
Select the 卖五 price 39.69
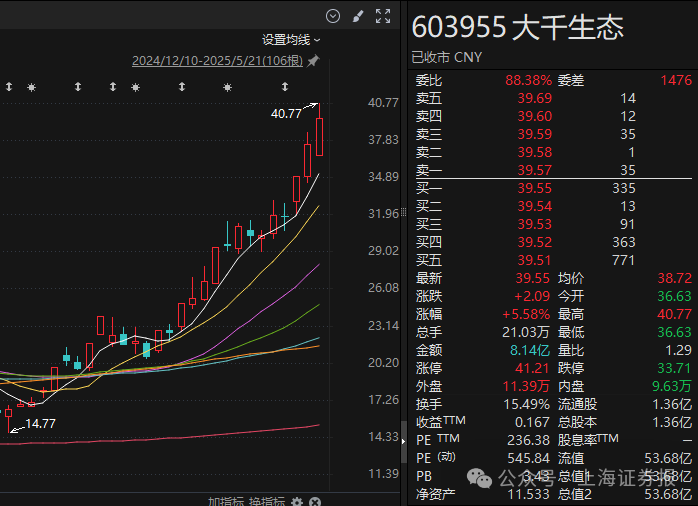[x=535, y=98]
